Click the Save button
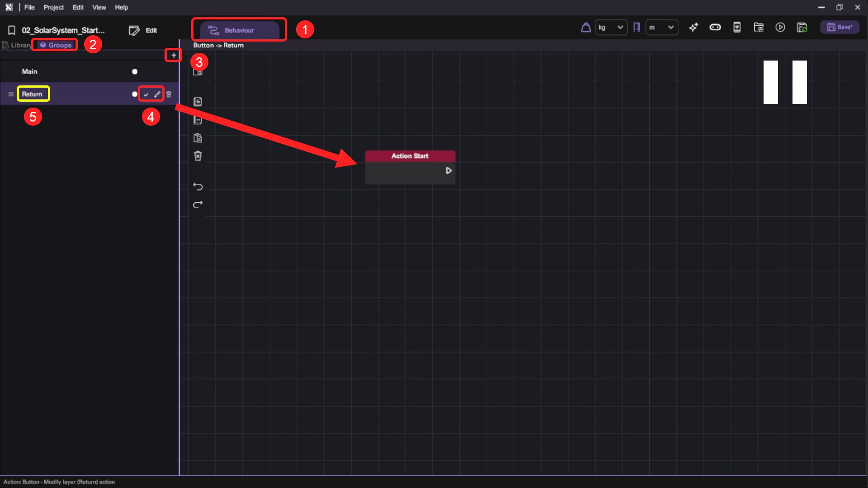Viewport: 868px width, 488px height. tap(840, 27)
